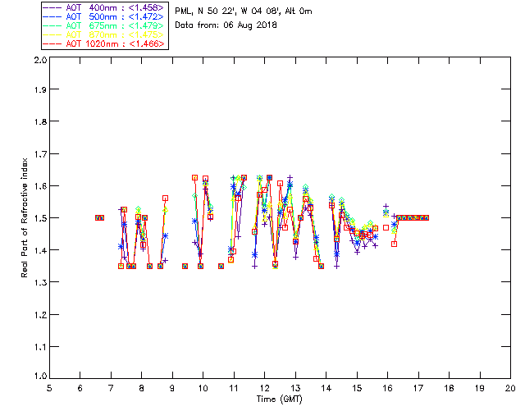The height and width of the screenshot is (420, 525).
Task: Click the 'Time (GMT)' axis label
Action: pyautogui.click(x=279, y=399)
